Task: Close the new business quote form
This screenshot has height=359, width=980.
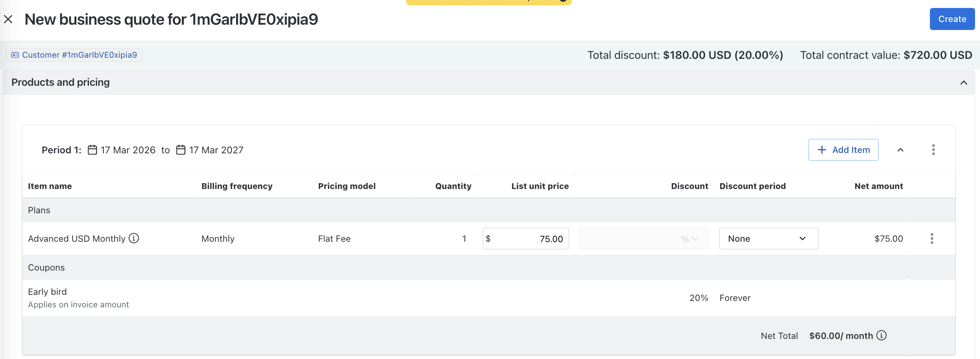Action: 8,19
